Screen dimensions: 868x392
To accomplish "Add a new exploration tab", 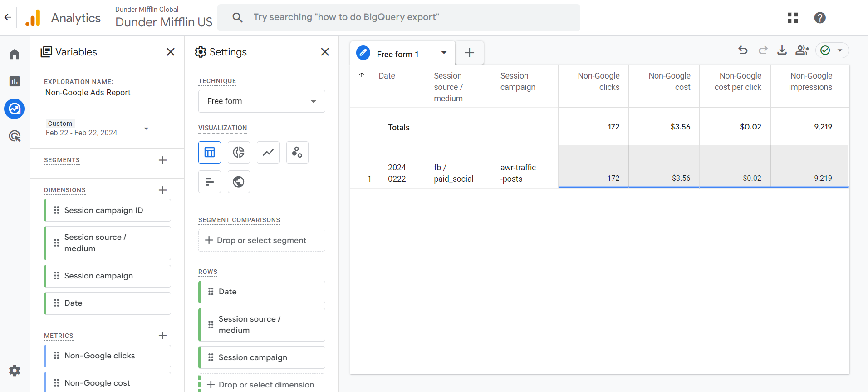I will click(x=470, y=53).
